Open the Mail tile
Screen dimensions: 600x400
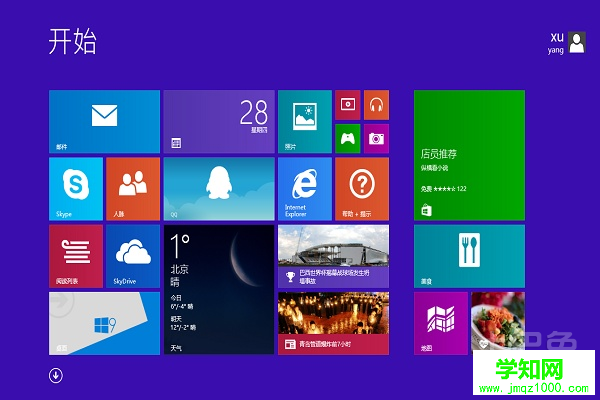point(104,122)
